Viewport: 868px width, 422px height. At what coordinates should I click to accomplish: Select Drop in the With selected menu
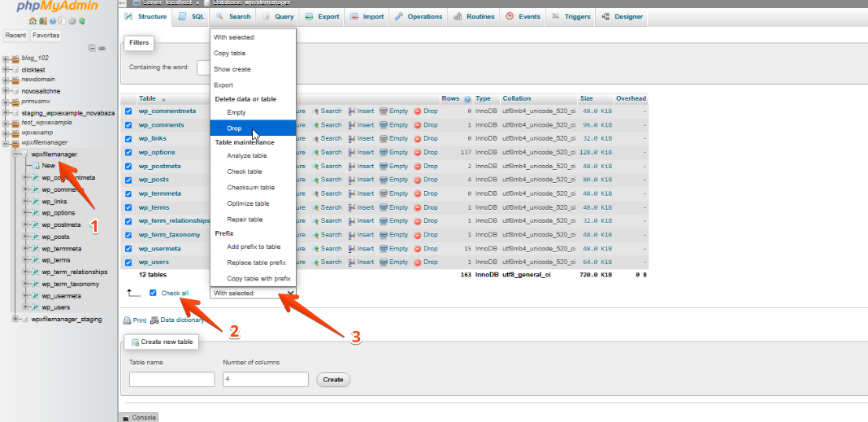click(234, 128)
